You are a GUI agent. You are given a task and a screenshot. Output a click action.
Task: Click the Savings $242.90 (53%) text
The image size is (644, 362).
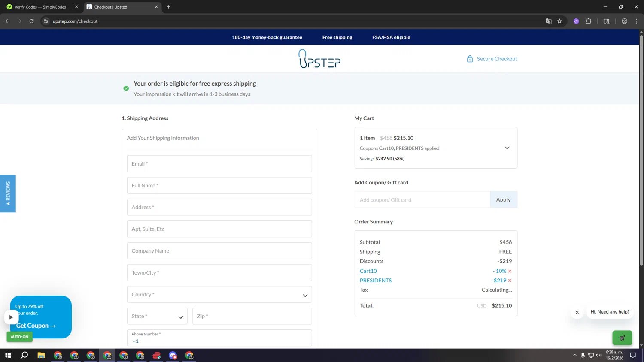pos(382,159)
